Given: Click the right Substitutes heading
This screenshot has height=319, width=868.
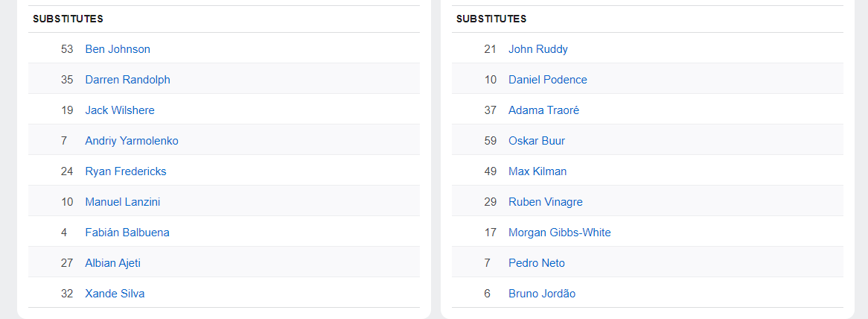Looking at the screenshot, I should [491, 19].
